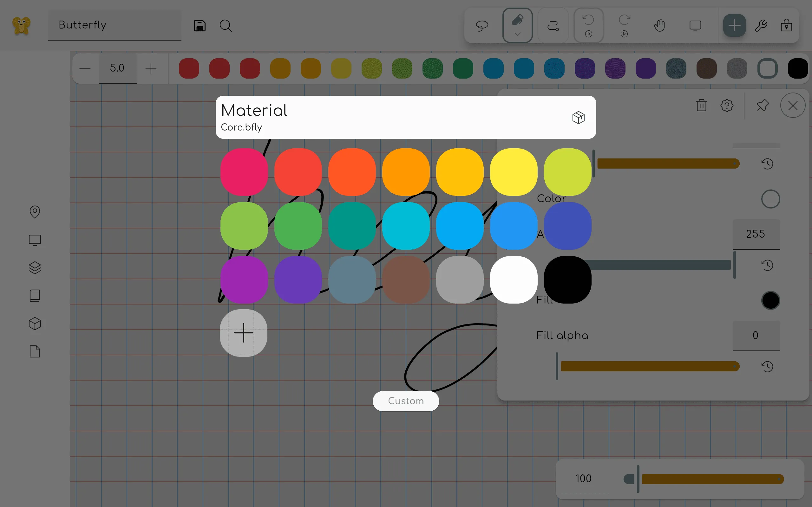The width and height of the screenshot is (812, 507).
Task: Open the 3D cube panel in the sidebar
Action: pos(35,323)
